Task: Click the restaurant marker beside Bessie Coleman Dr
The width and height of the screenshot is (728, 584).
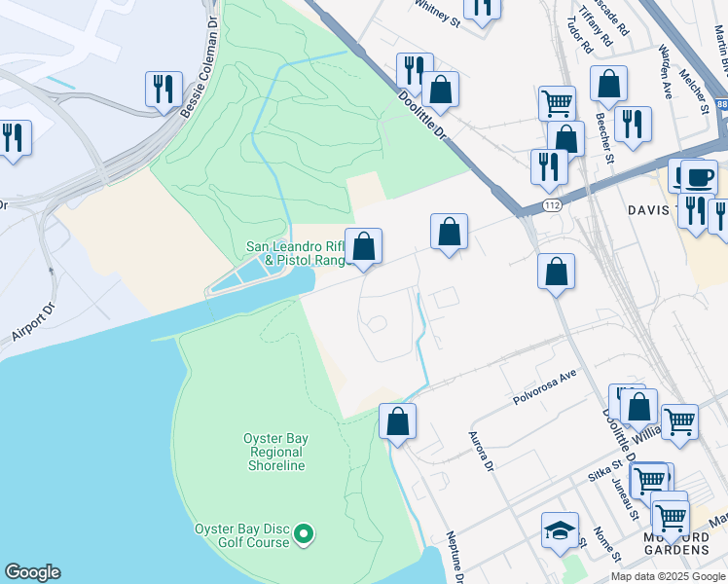Action: [x=164, y=89]
